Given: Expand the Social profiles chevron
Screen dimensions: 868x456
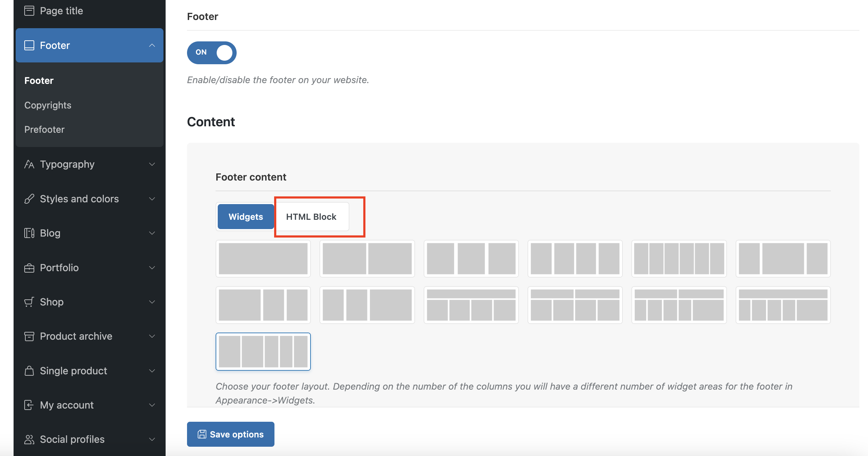Looking at the screenshot, I should pyautogui.click(x=152, y=439).
